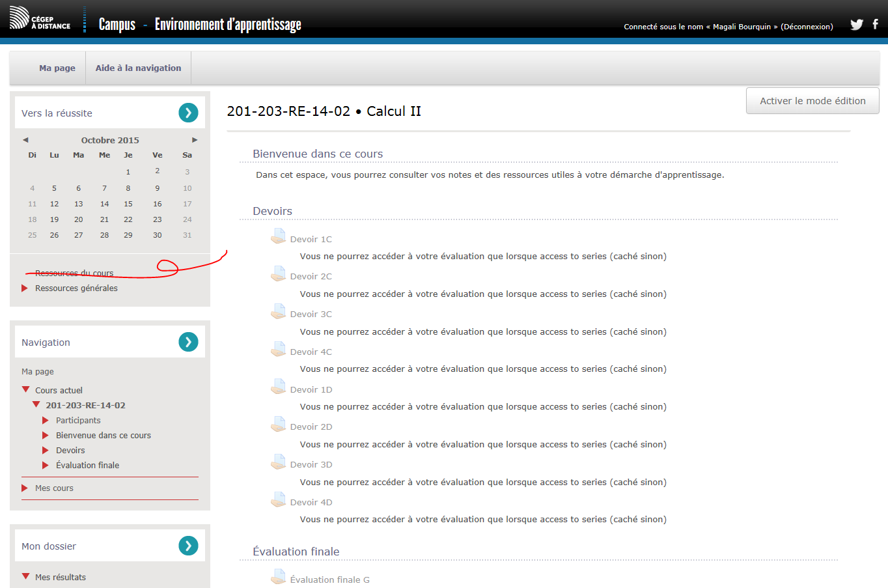The height and width of the screenshot is (588, 888).
Task: Click the Déconnexion logout link
Action: coord(807,27)
